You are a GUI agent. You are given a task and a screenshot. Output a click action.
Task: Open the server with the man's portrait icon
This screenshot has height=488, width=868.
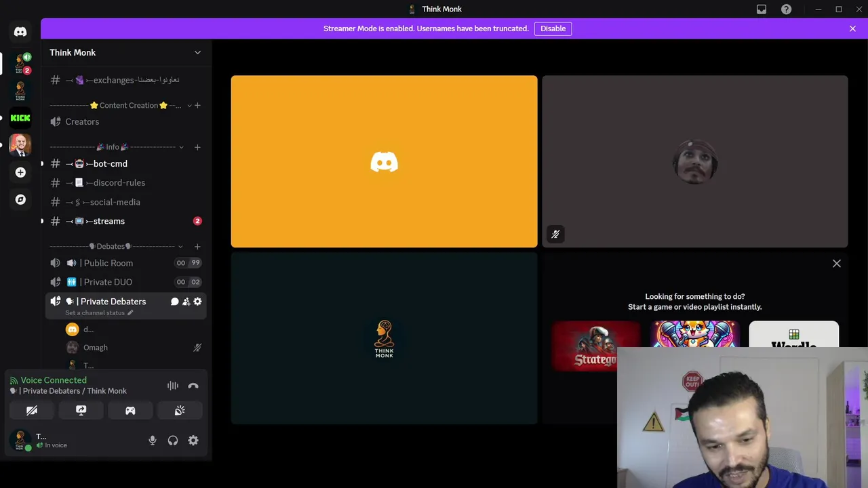[x=20, y=144]
